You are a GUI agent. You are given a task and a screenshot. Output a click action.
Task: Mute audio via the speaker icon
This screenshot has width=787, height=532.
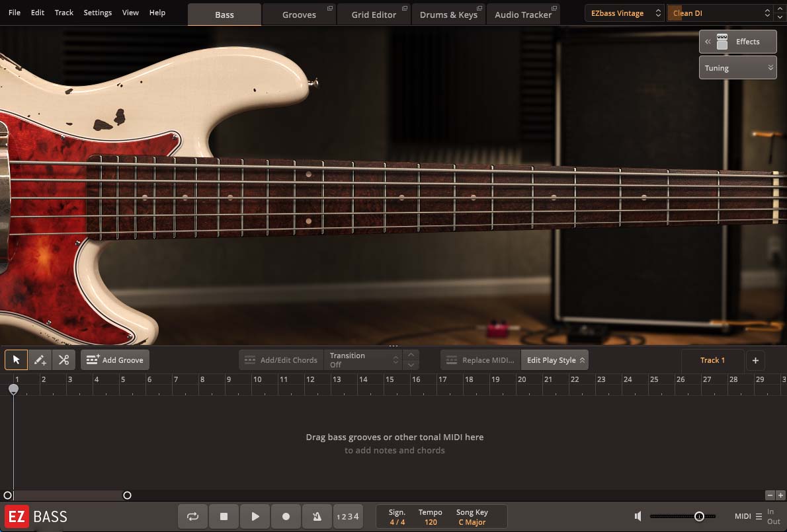point(637,516)
